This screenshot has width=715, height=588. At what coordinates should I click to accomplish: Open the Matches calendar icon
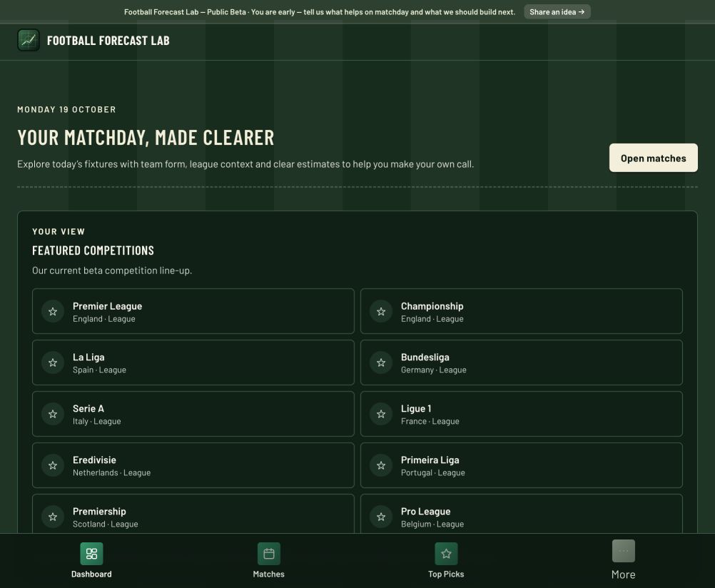point(269,554)
